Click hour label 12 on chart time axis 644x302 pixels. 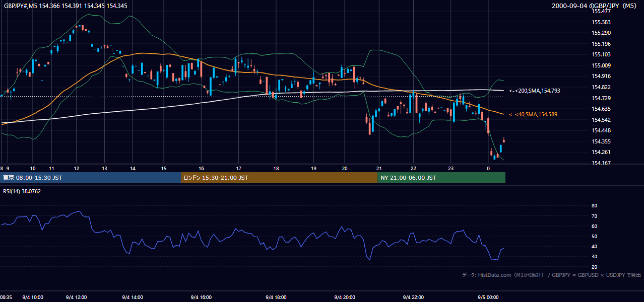coord(76,168)
